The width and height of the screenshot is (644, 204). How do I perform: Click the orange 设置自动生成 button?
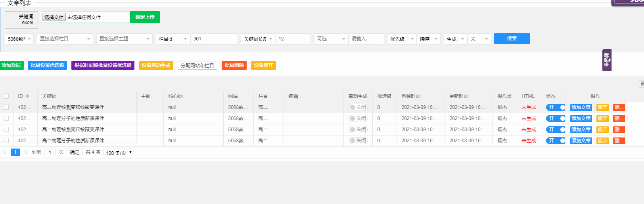tap(156, 65)
